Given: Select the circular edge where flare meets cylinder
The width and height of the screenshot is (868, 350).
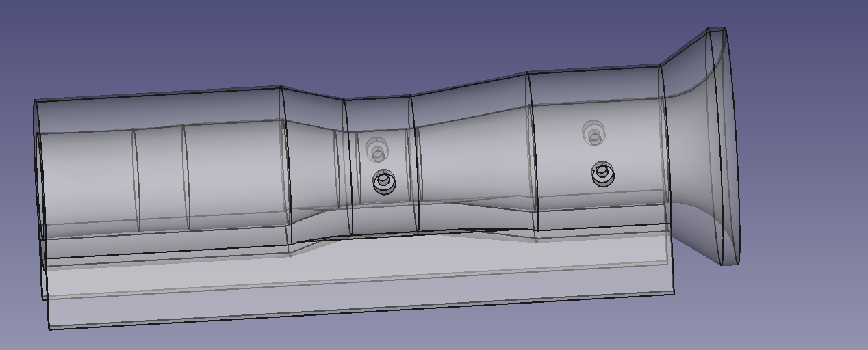Looking at the screenshot, I should (x=663, y=137).
